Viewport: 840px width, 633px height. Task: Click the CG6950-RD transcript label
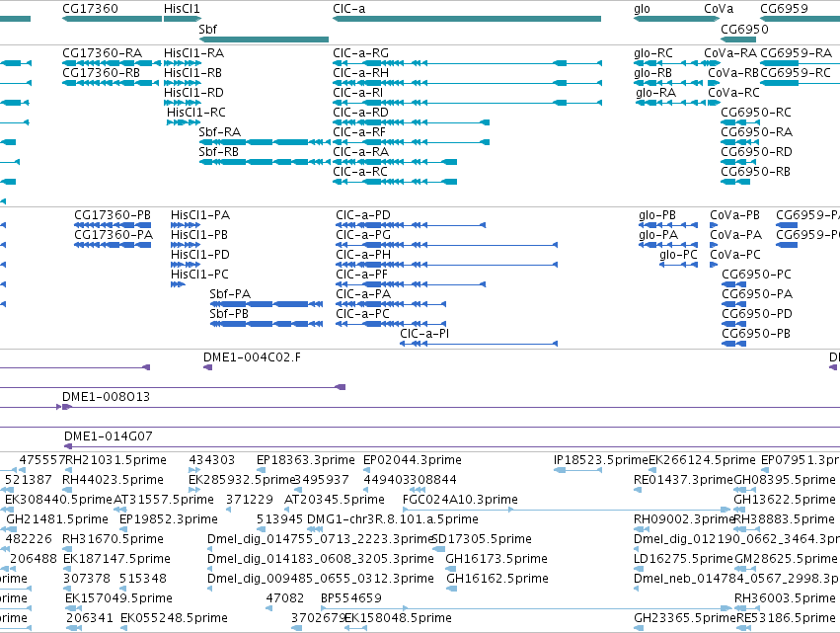(x=756, y=152)
